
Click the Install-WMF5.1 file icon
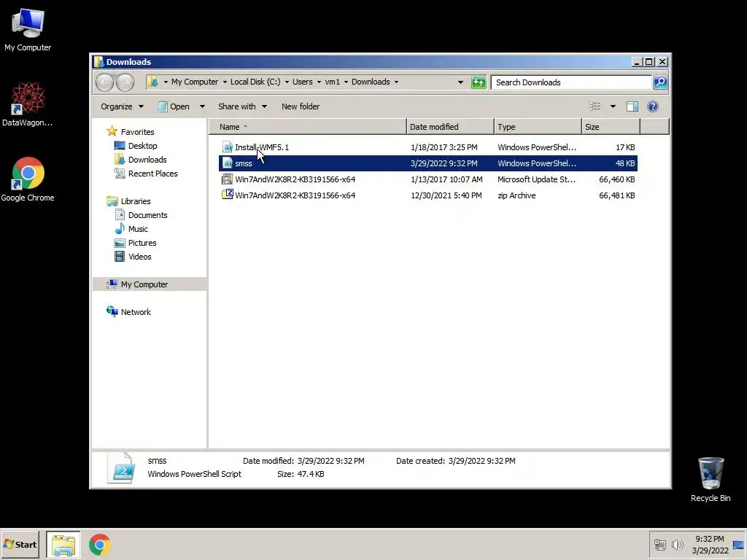coord(228,147)
